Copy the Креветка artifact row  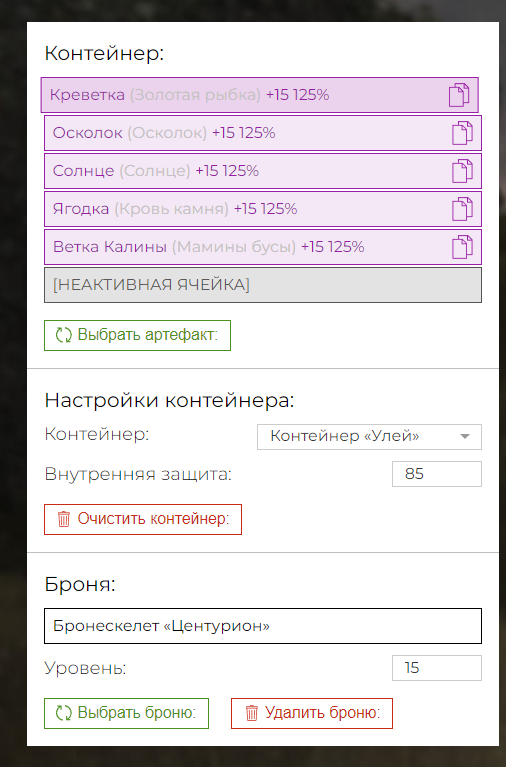[x=459, y=95]
